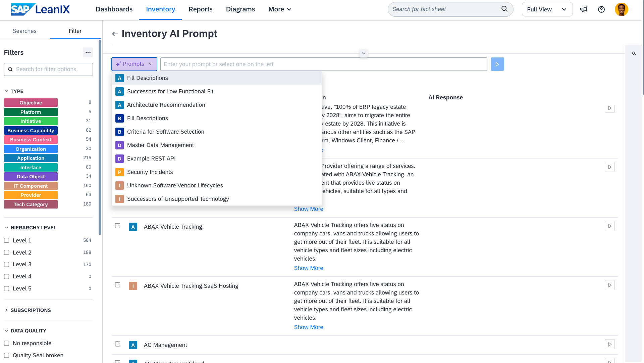The width and height of the screenshot is (644, 363).
Task: Focus the 'Search for filter options' field
Action: click(49, 69)
